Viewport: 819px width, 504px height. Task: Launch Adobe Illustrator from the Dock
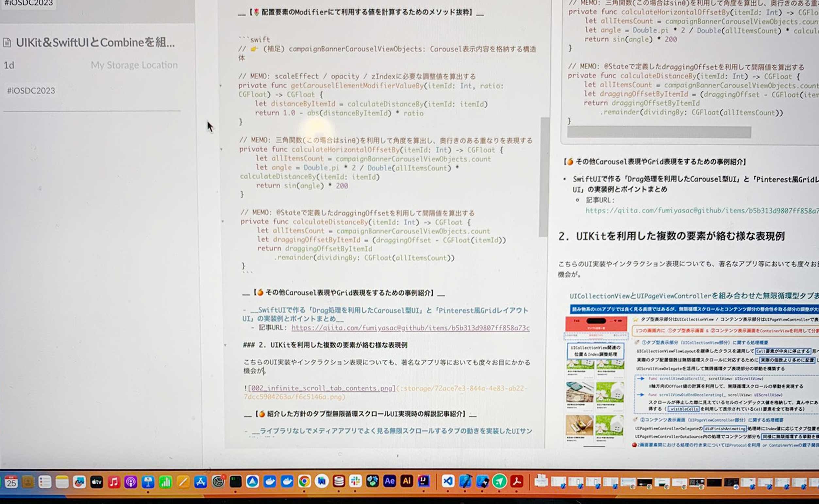[407, 481]
